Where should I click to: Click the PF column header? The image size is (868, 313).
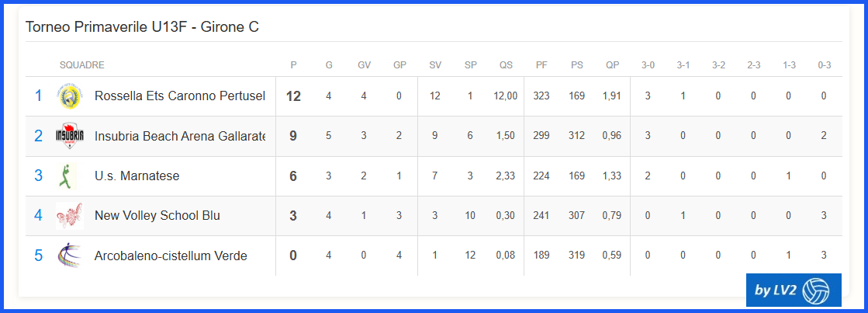coord(541,65)
